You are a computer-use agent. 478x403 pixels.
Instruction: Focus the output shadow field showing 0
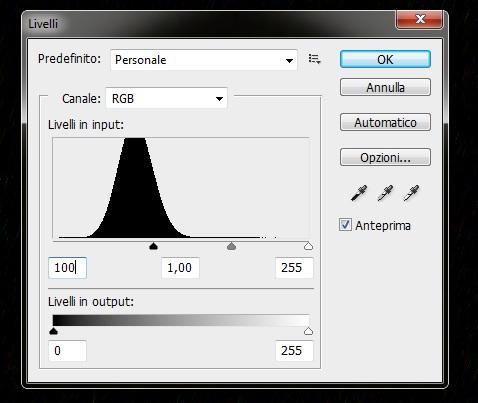coord(67,351)
